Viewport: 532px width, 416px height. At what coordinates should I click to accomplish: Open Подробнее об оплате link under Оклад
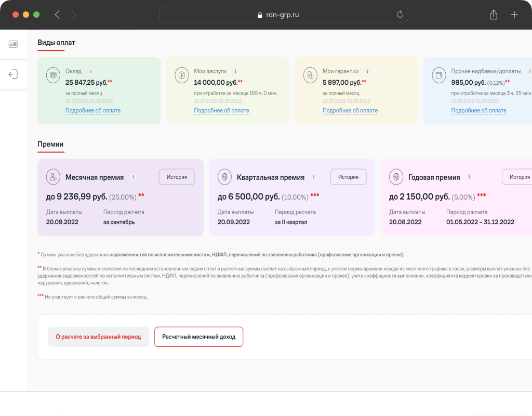pyautogui.click(x=92, y=110)
